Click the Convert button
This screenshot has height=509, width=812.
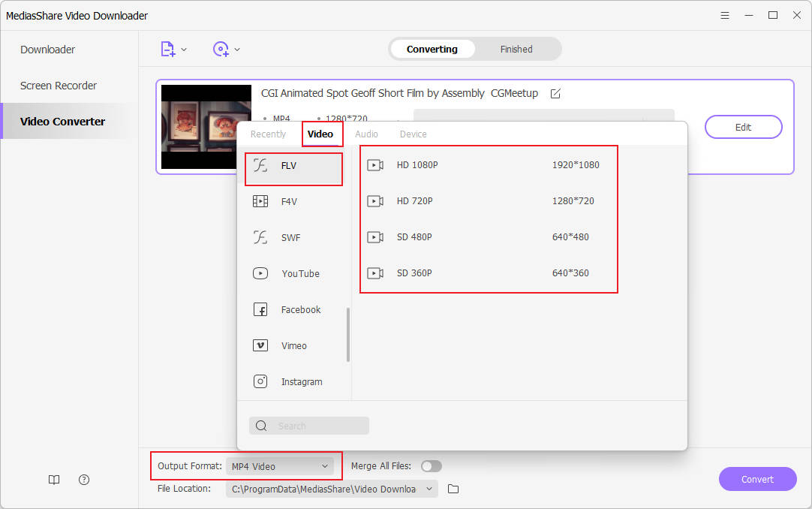758,479
